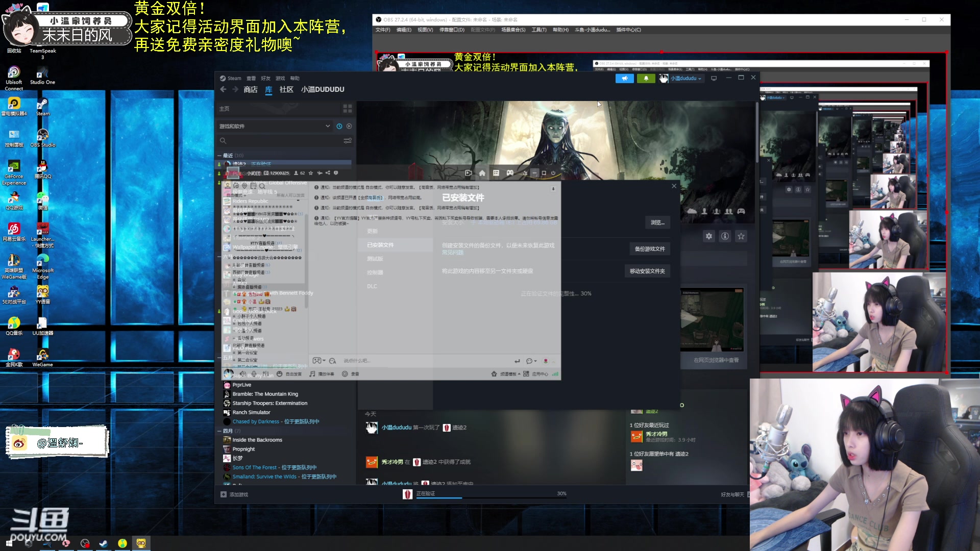Screen dimensions: 980x551
Task: Favorite the YY channel with star
Action: [x=311, y=173]
